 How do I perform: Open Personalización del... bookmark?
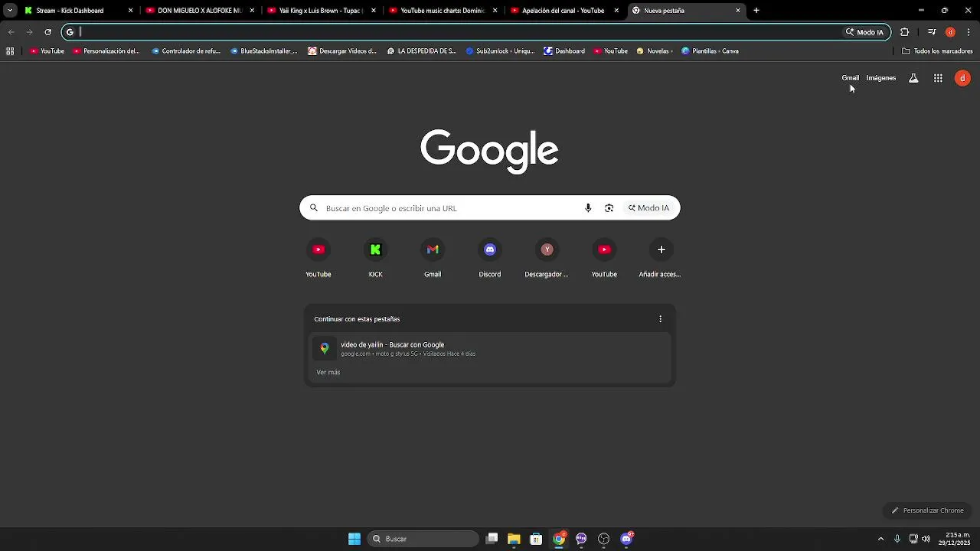(x=106, y=51)
